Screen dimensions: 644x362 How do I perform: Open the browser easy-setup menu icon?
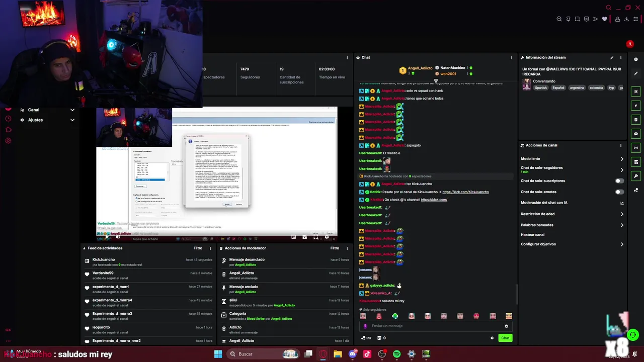click(636, 19)
